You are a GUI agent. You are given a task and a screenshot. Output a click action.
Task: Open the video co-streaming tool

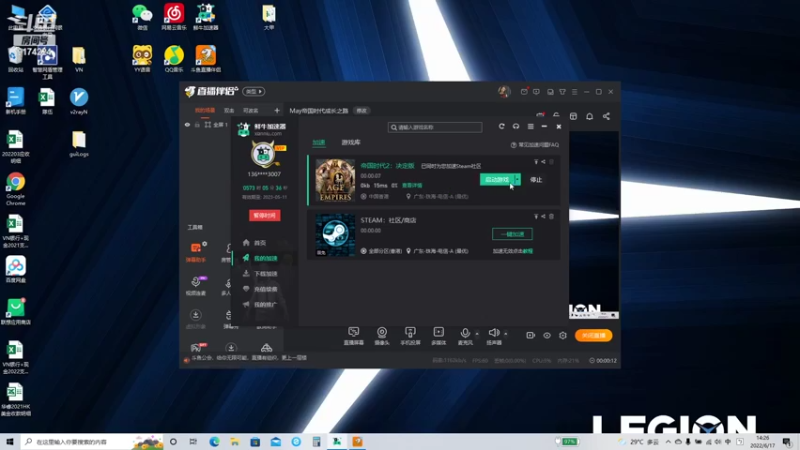pyautogui.click(x=196, y=286)
